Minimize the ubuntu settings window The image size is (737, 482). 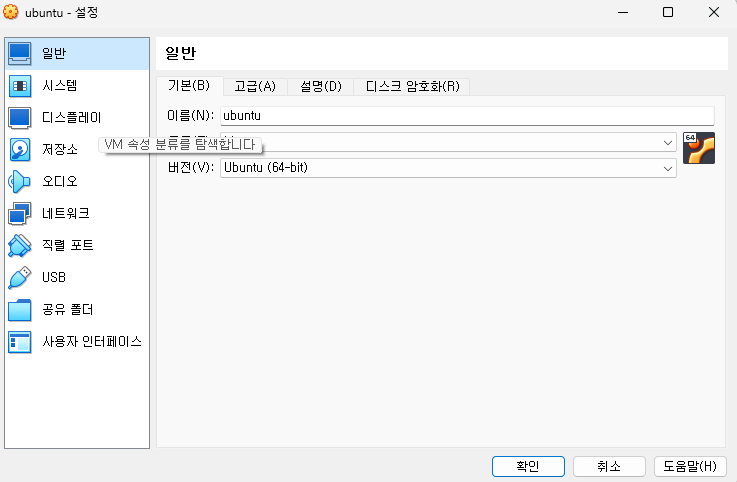(x=623, y=12)
